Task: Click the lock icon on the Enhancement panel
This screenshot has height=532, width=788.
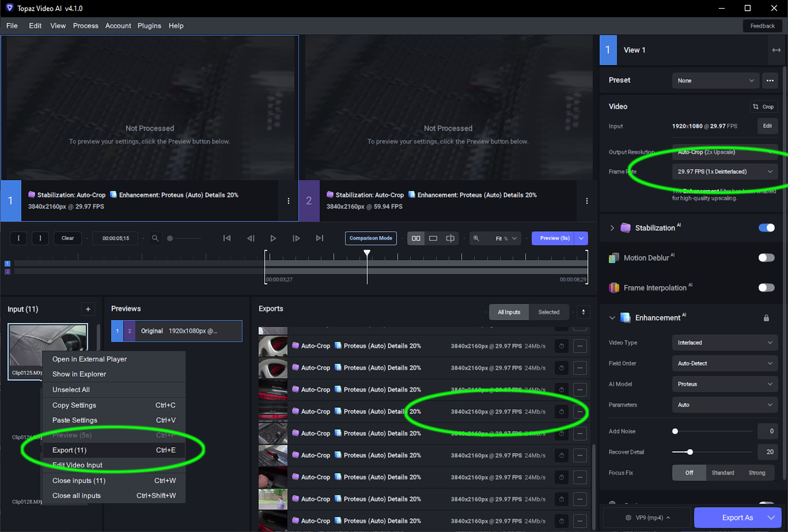Action: pos(766,317)
